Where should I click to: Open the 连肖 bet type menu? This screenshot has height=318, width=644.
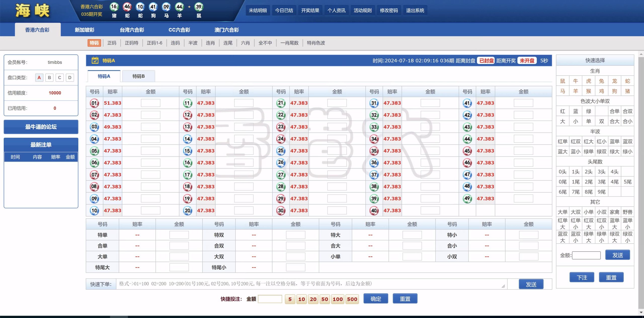tap(210, 43)
